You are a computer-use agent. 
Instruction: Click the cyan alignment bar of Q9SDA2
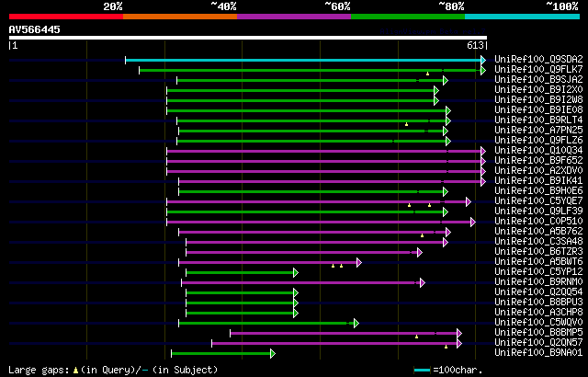coord(303,60)
